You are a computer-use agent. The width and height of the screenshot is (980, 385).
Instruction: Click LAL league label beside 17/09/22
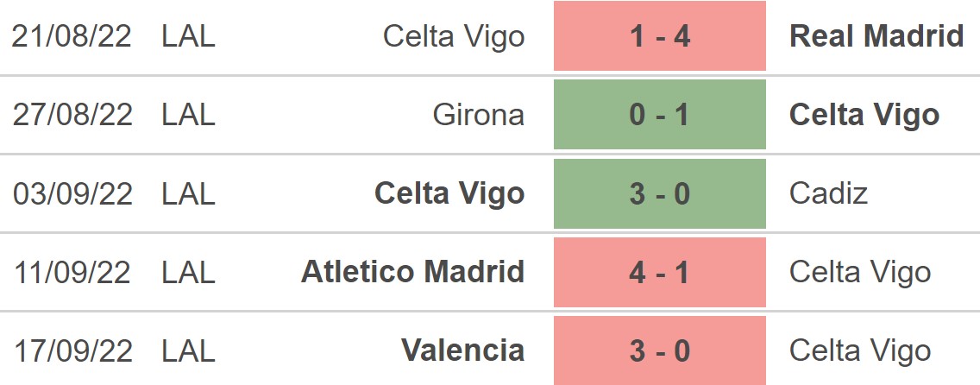(x=188, y=350)
